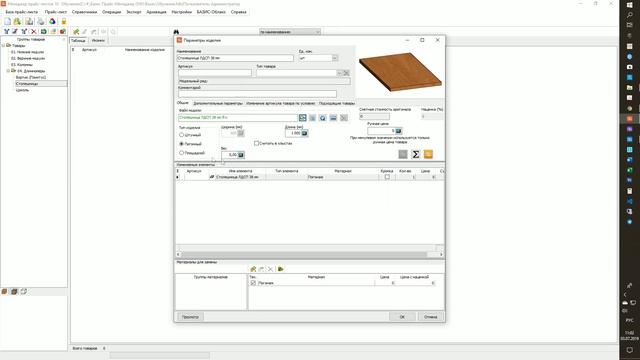The width and height of the screenshot is (640, 360).
Task: Open the Экспорт menu
Action: (x=133, y=12)
